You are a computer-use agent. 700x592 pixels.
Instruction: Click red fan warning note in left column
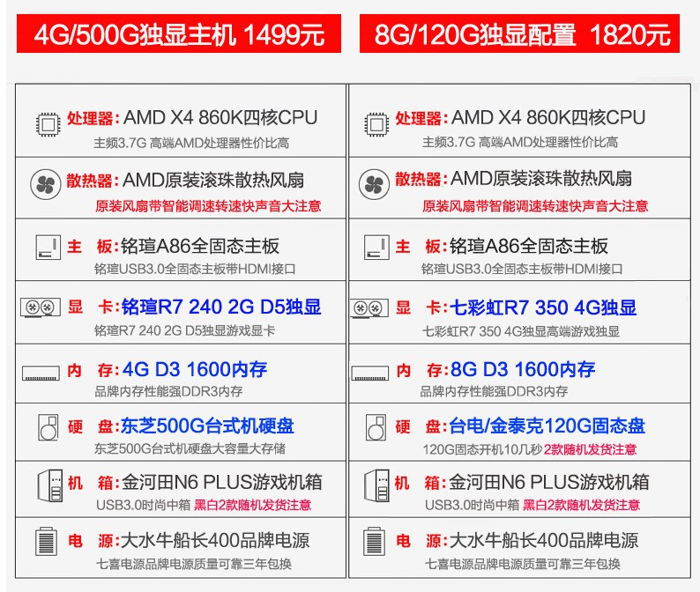click(x=208, y=205)
